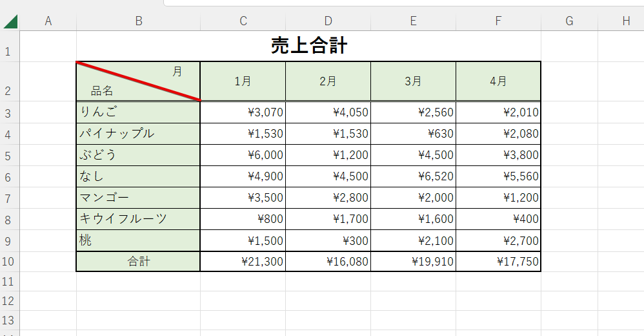This screenshot has width=644, height=336.
Task: Select total cell ¥19,910
Action: [413, 262]
